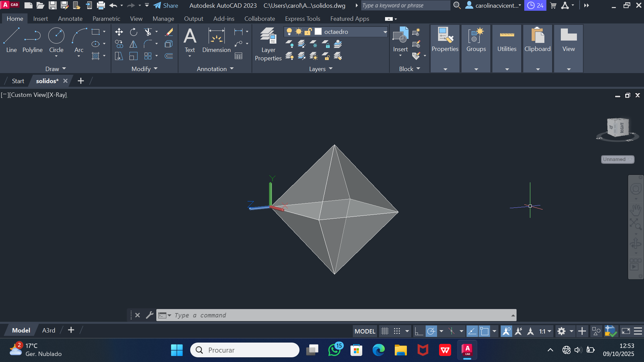Open the octaedro layer dropdown
644x362 pixels.
(x=385, y=32)
